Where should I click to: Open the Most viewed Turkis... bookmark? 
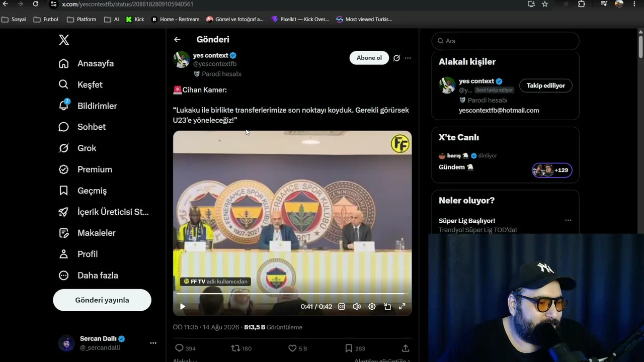364,20
